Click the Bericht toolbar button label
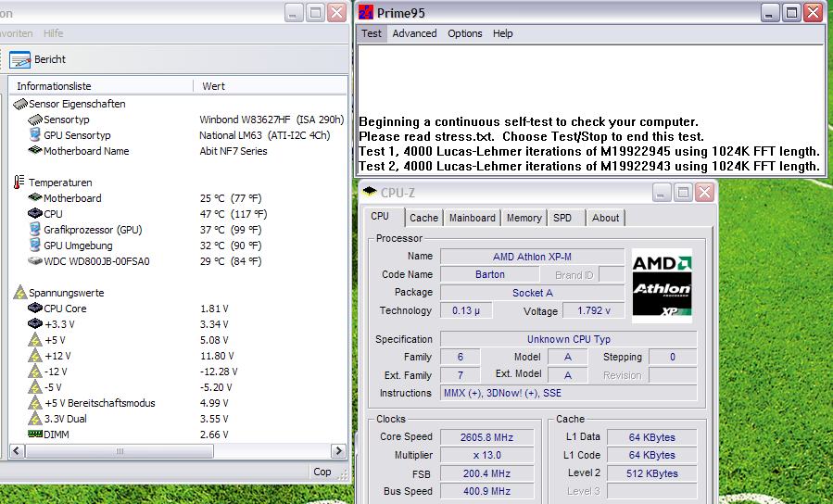The image size is (833, 504). click(50, 59)
